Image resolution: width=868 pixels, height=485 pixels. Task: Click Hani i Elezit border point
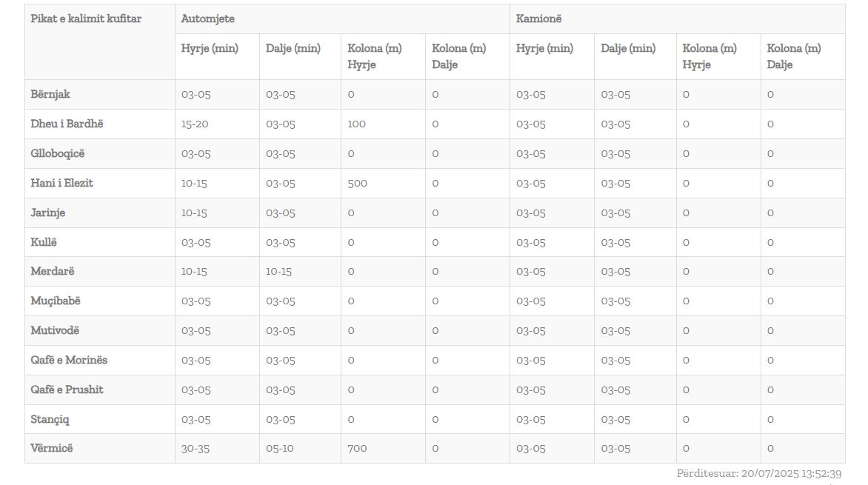[x=61, y=183]
